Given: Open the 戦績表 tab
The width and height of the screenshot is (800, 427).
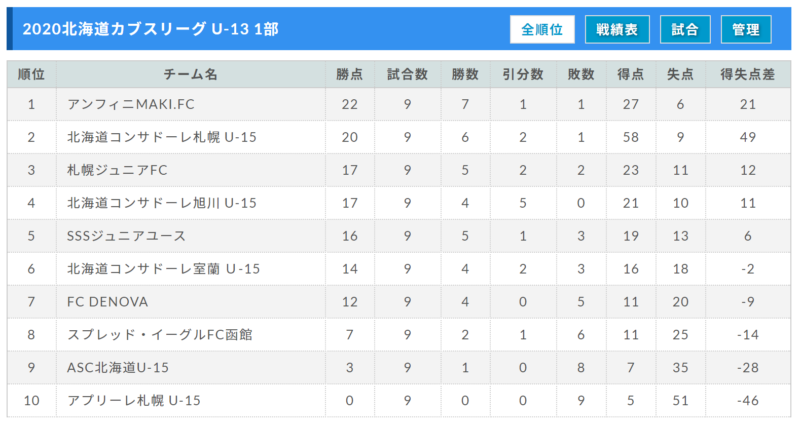Looking at the screenshot, I should point(617,30).
